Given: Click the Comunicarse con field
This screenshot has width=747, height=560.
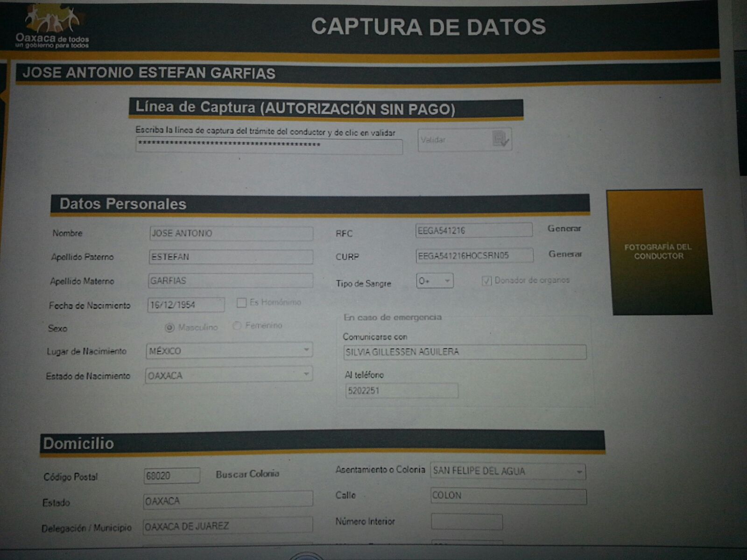Looking at the screenshot, I should [x=465, y=352].
